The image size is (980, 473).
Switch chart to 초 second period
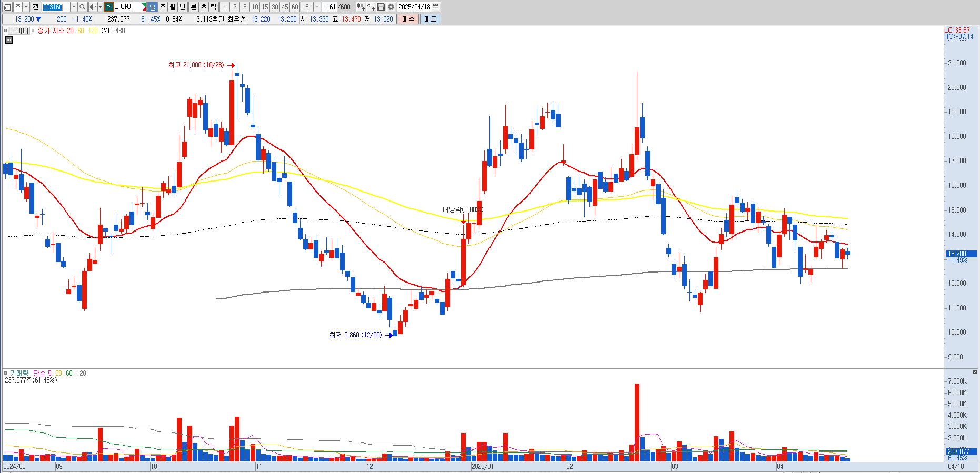click(x=203, y=7)
